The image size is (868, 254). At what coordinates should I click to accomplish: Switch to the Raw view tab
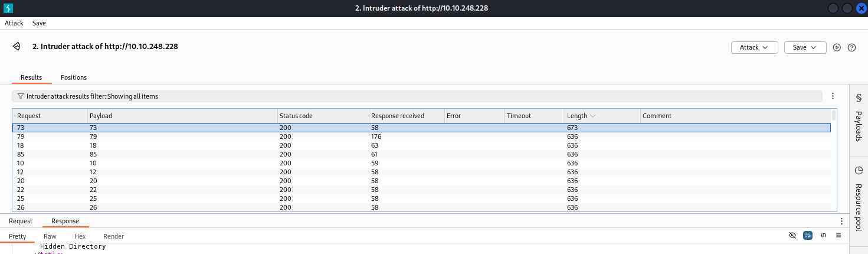pos(50,236)
